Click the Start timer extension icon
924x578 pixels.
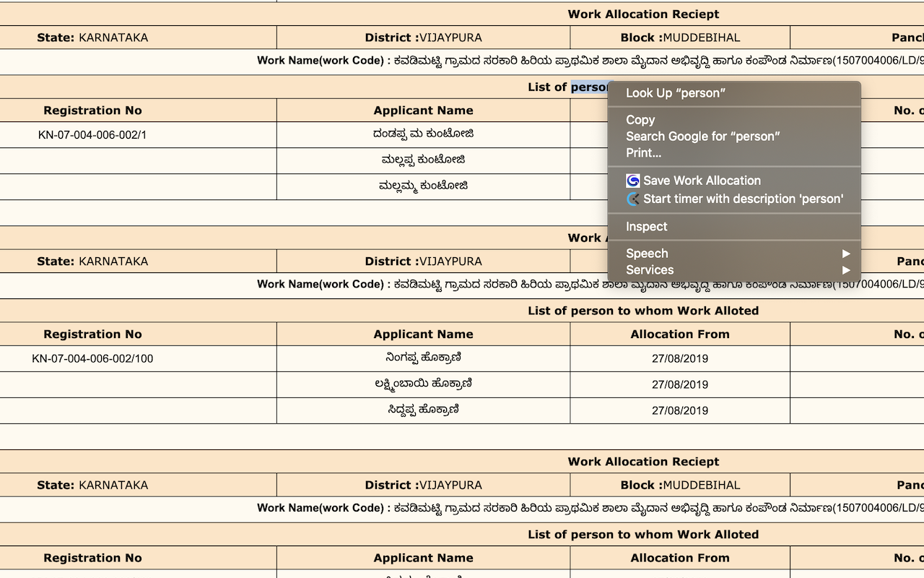tap(633, 199)
